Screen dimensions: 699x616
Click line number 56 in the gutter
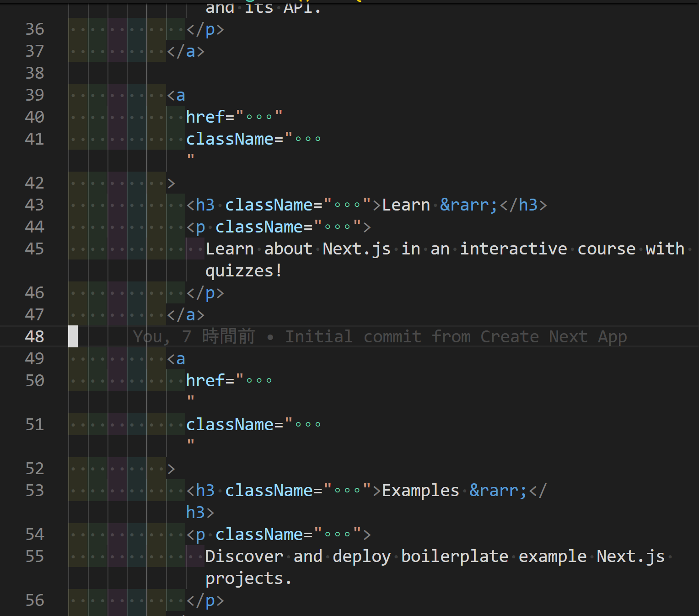tap(35, 600)
